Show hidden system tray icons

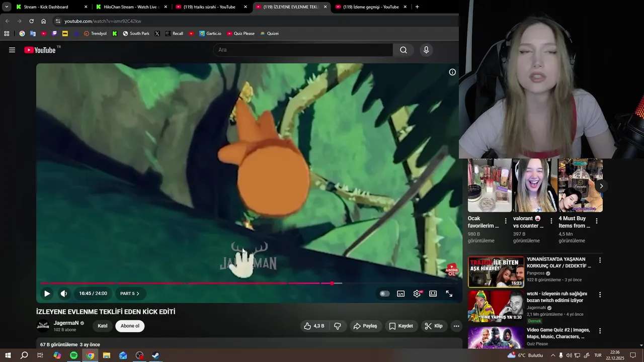coord(552,355)
